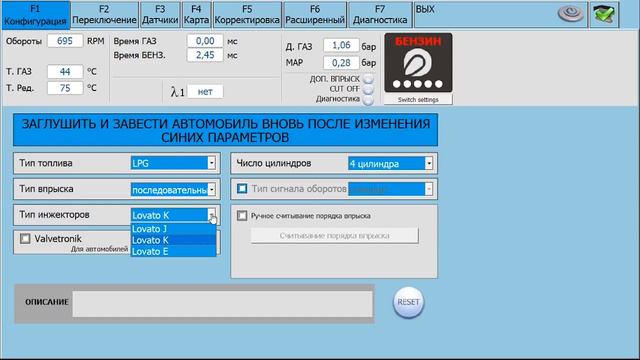Click the ВЫХ exit tab
The height and width of the screenshot is (360, 640).
pos(425,9)
